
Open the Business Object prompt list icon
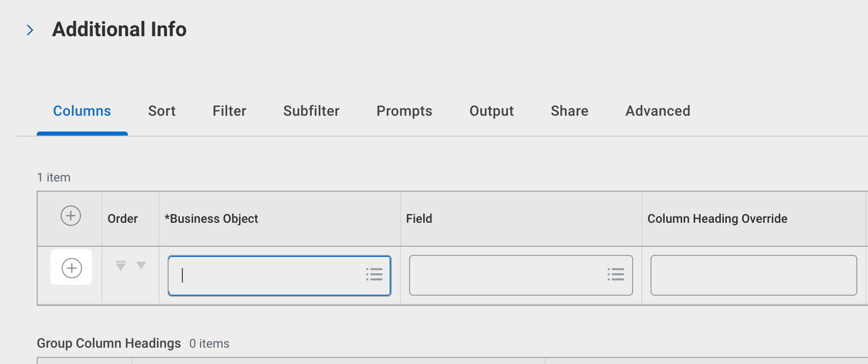(x=374, y=275)
